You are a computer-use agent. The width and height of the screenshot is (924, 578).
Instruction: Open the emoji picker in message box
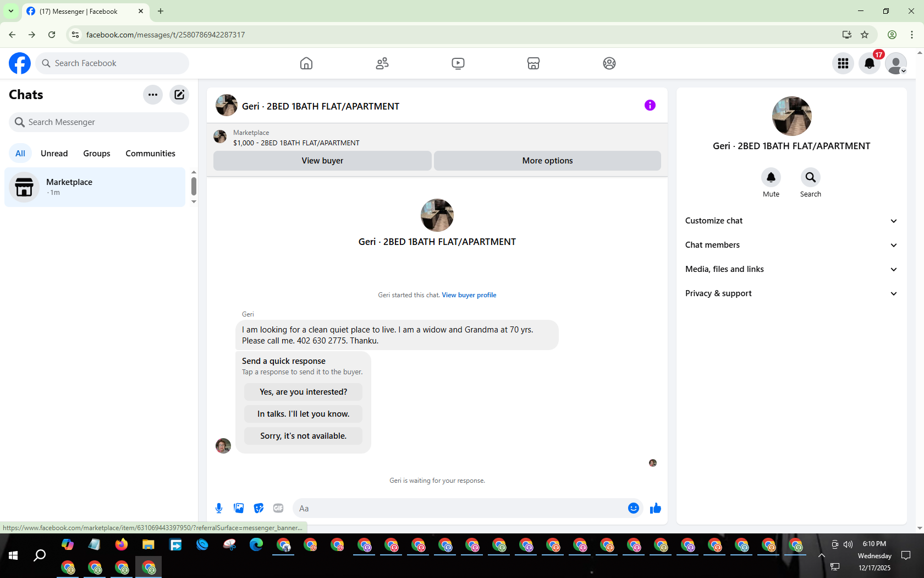(x=634, y=508)
